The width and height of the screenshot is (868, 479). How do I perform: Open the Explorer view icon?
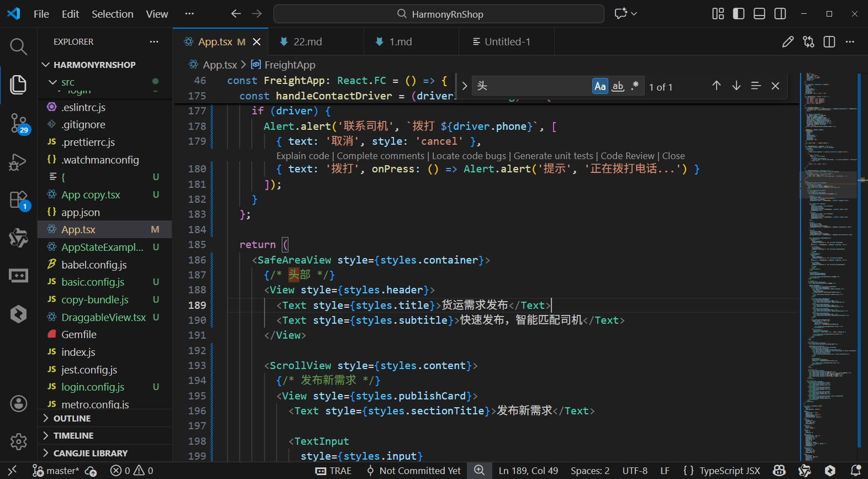[18, 85]
